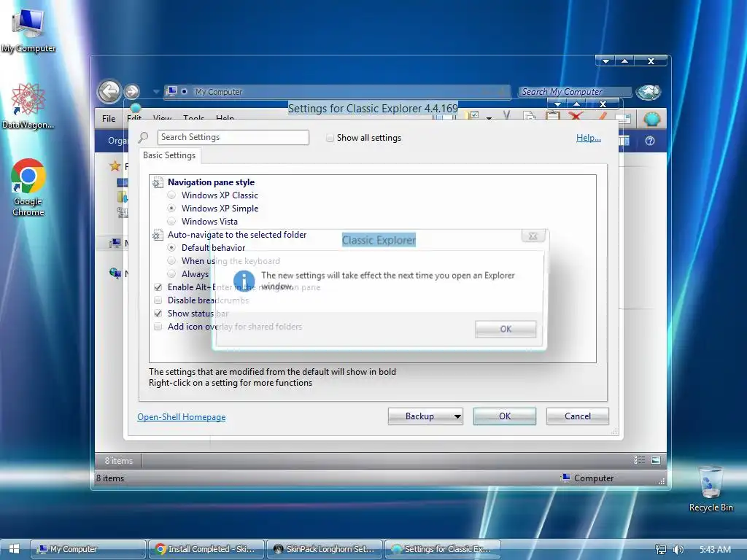Screen dimensions: 747x560
Task: Click the Classic Explorer shell settings toolbar icon
Action: pyautogui.click(x=651, y=118)
